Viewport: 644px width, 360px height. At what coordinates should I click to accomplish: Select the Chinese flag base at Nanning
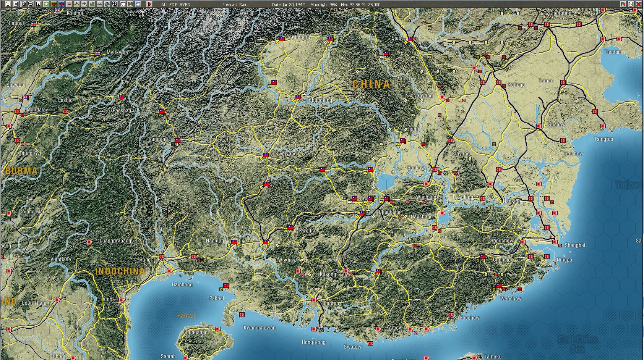coord(234,242)
